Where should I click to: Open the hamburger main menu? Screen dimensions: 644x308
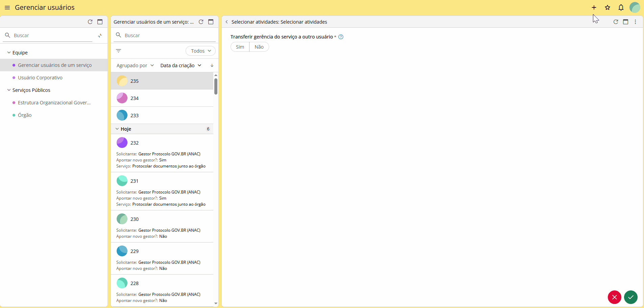7,7
